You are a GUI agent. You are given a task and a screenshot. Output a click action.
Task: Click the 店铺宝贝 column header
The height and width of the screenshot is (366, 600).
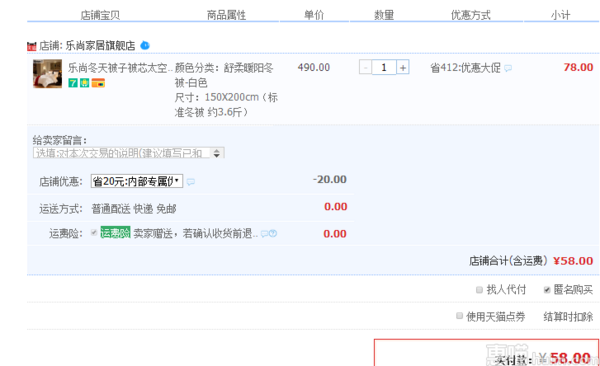point(100,15)
